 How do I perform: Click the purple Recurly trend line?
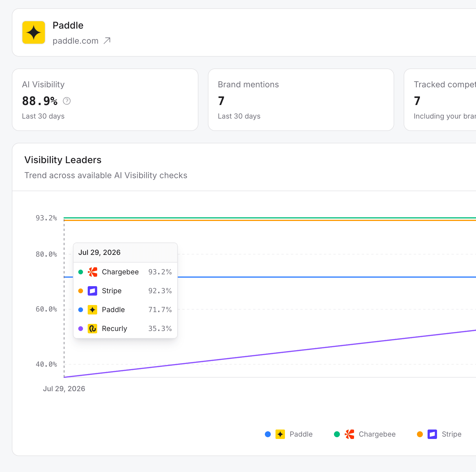[270, 354]
